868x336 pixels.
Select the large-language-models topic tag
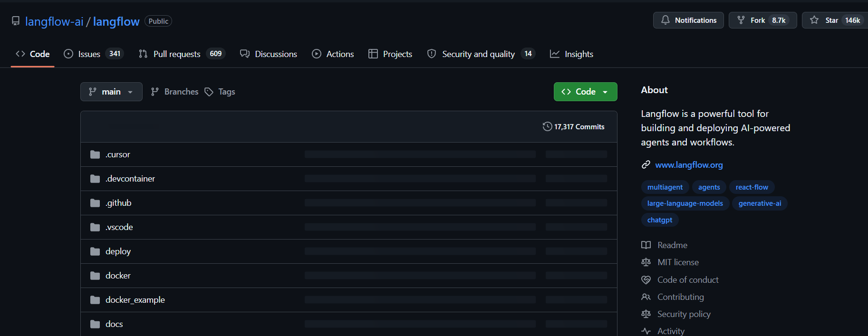(x=685, y=203)
